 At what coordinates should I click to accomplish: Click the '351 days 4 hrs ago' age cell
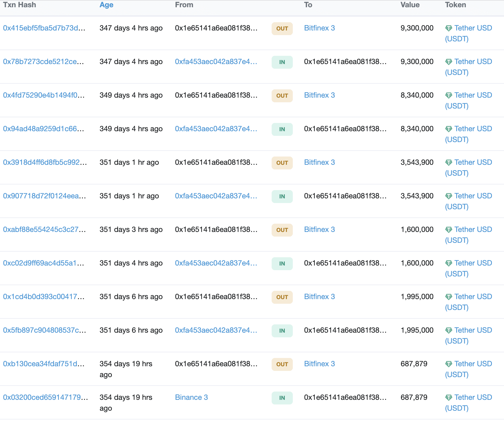pyautogui.click(x=131, y=263)
